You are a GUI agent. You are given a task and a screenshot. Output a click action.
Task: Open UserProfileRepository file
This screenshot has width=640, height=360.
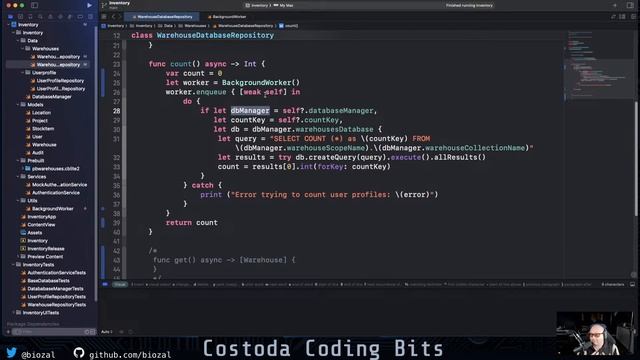pos(60,81)
